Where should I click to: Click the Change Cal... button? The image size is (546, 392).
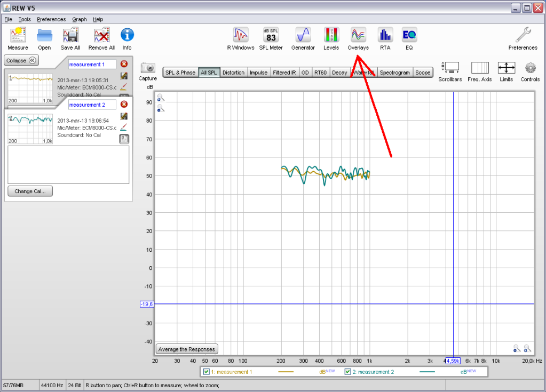pyautogui.click(x=30, y=191)
